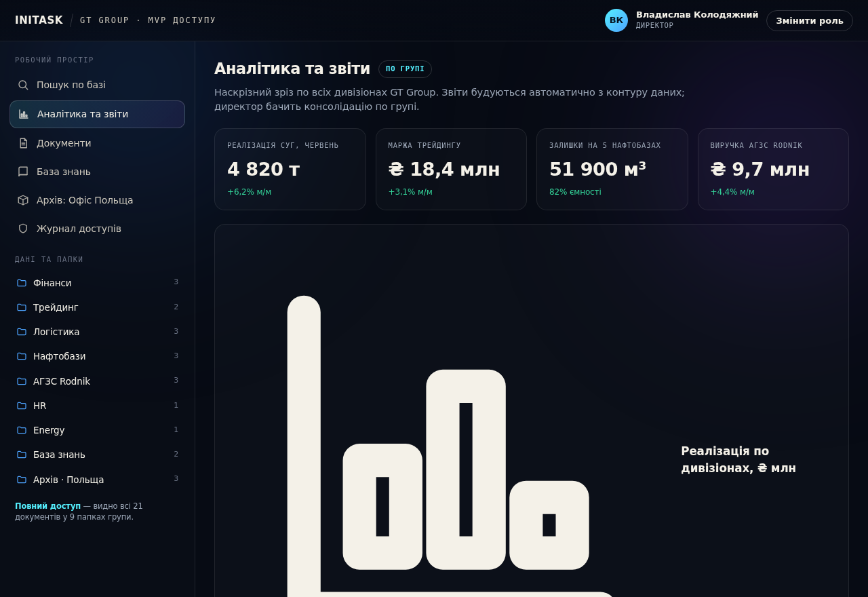Click the folder icon next to HR
The width and height of the screenshot is (868, 597).
(x=22, y=406)
